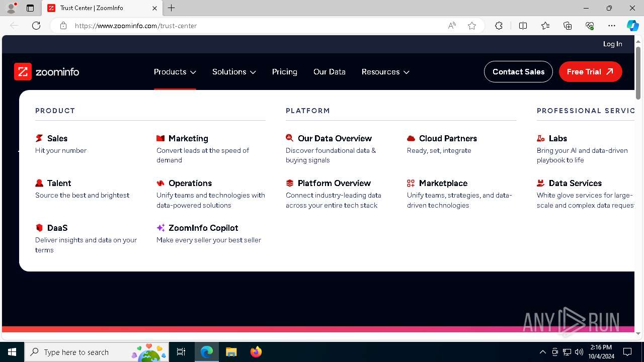Click the Cloud Partners cloud icon
Image resolution: width=644 pixels, height=362 pixels.
pos(411,138)
